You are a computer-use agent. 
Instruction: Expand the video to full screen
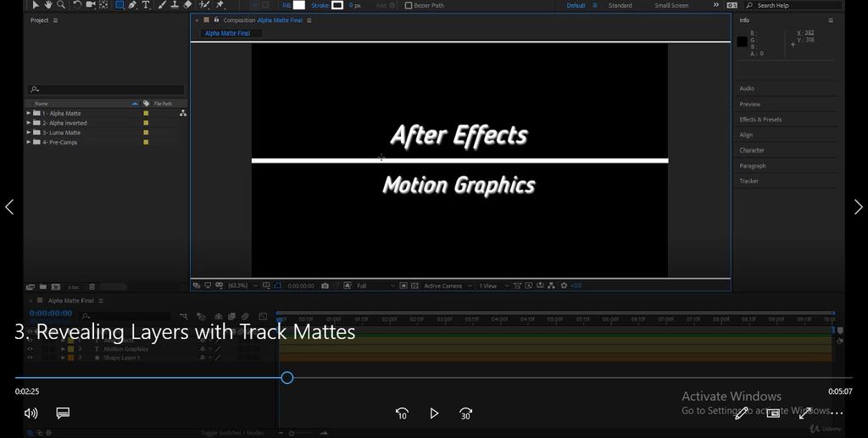(x=805, y=413)
